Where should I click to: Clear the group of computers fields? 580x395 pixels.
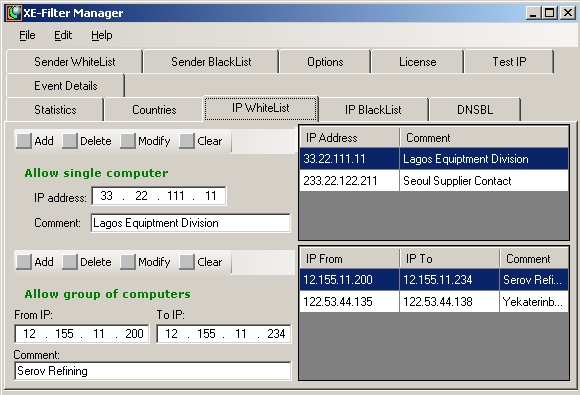pos(201,262)
